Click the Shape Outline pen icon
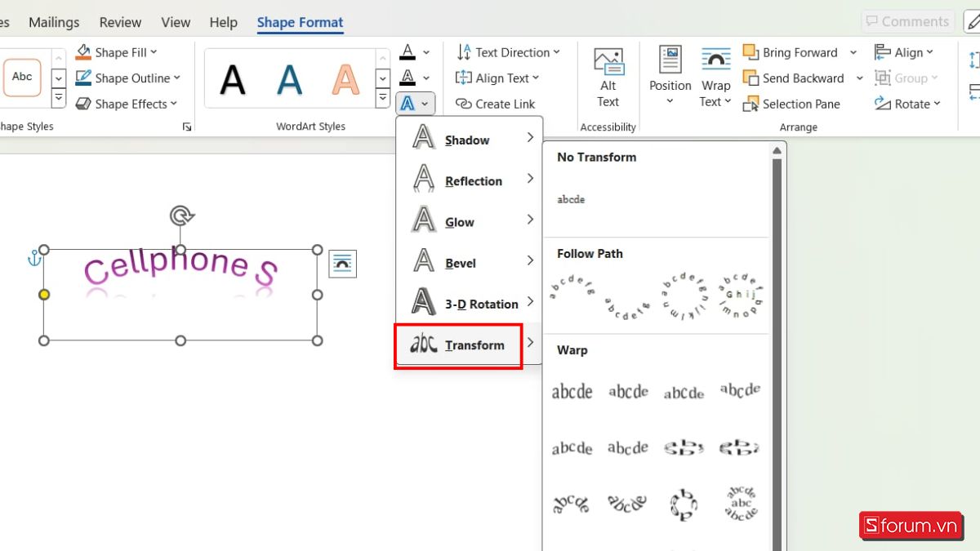Viewport: 980px width, 551px height. (83, 78)
